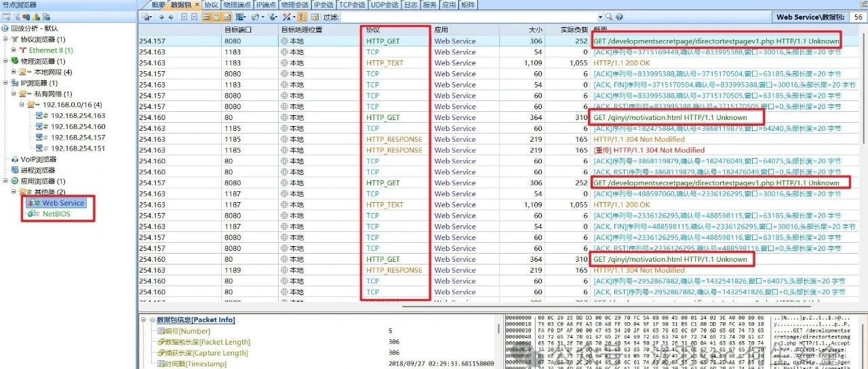Viewport: 868px width, 369px height.
Task: Click the funnel filter dropdown in packet toolbar
Action: 274,17
